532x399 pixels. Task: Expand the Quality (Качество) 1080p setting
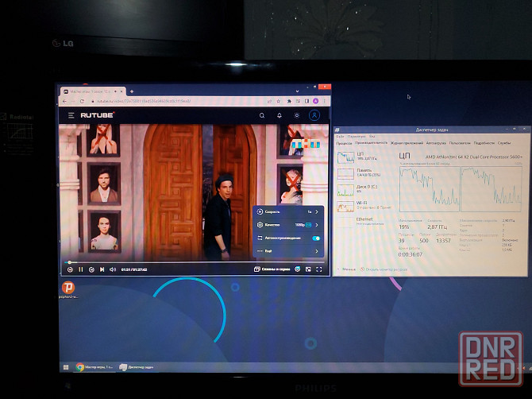pos(288,225)
